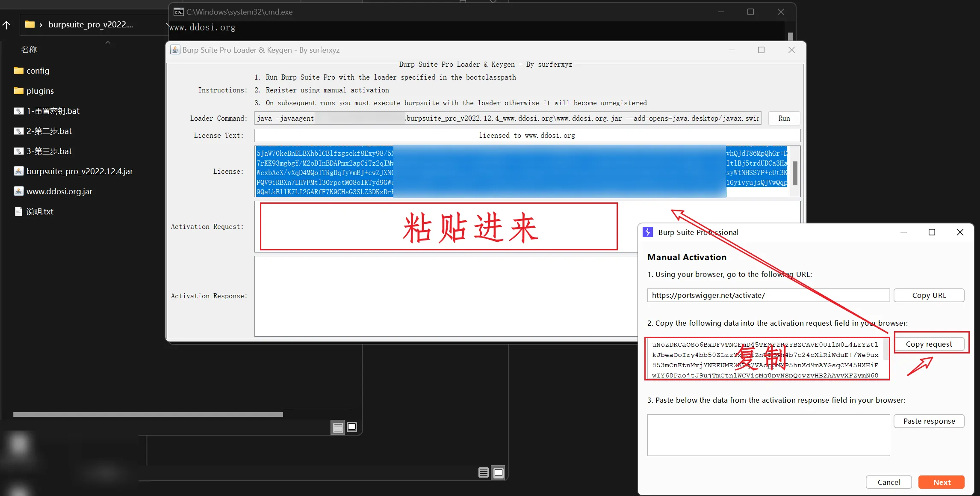The image size is (980, 496).
Task: Click the cmd.exe title bar icon
Action: click(179, 12)
